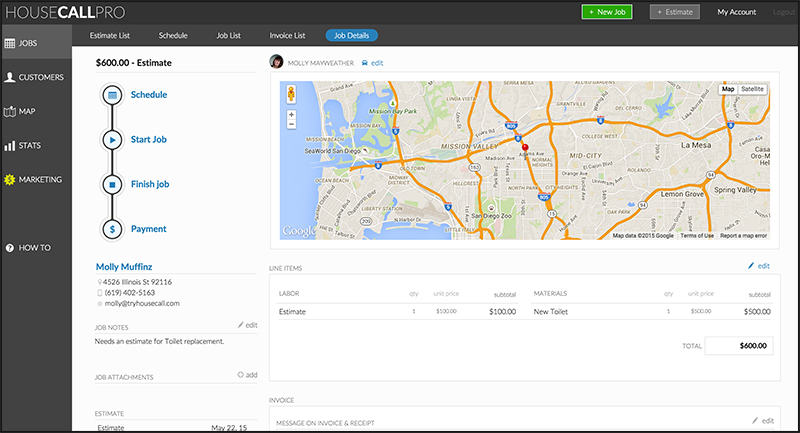Viewport: 800px width, 433px height.
Task: Switch map to Satellite view
Action: click(753, 89)
